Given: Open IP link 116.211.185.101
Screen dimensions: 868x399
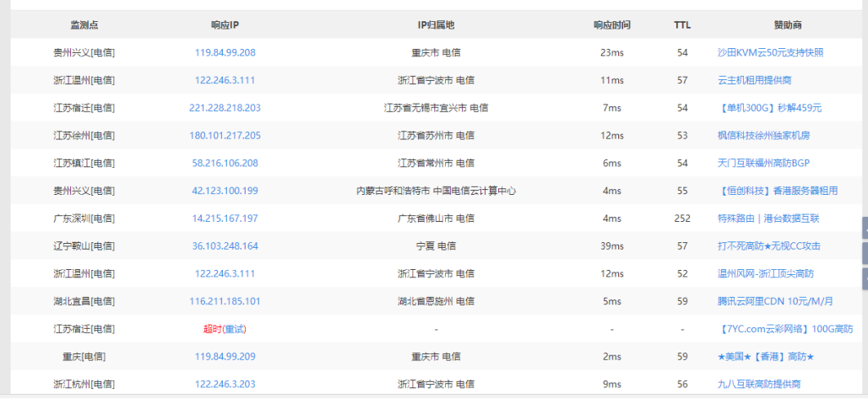Looking at the screenshot, I should coord(225,302).
